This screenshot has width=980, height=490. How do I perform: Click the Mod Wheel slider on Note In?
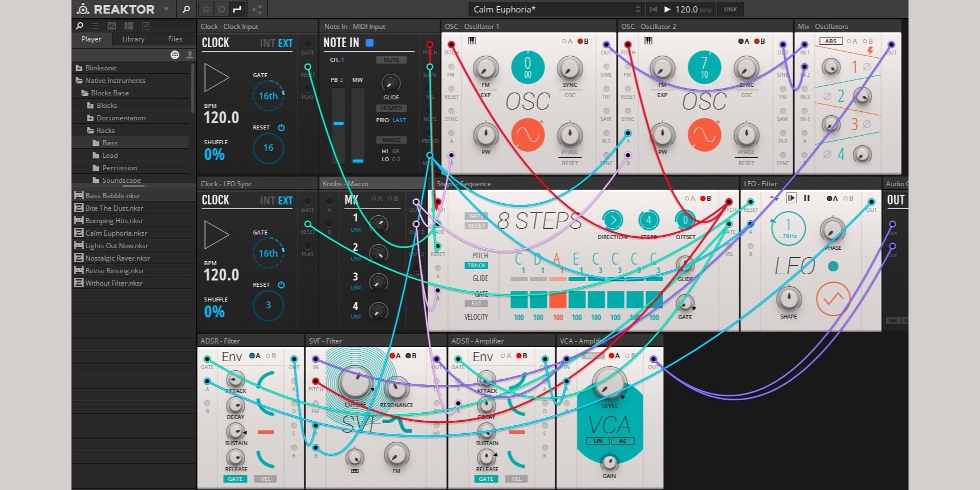tap(358, 125)
